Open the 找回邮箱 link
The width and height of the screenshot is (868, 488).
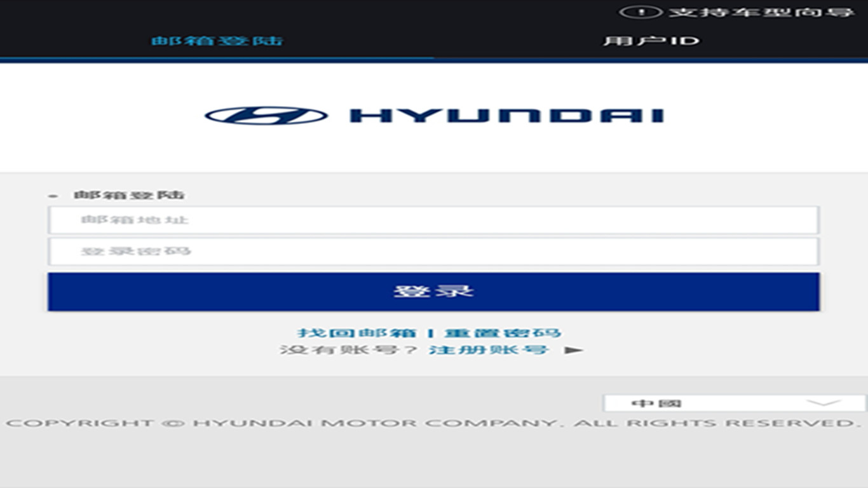coord(357,333)
